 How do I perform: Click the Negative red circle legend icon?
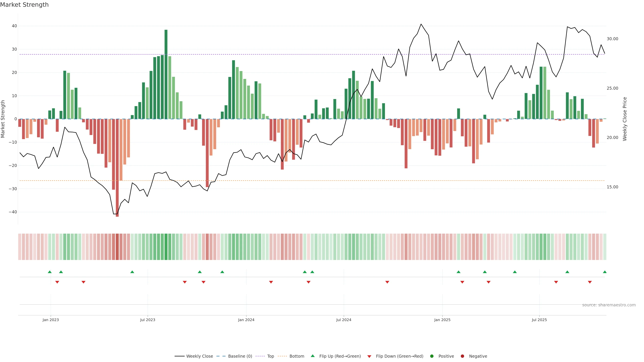point(462,356)
